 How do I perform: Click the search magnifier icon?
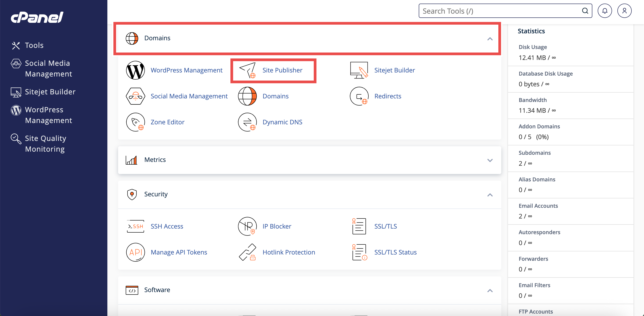point(585,11)
